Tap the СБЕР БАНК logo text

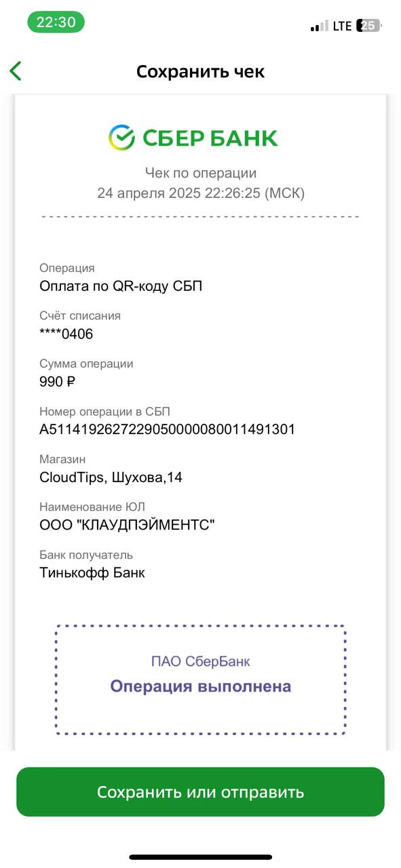coord(210,138)
